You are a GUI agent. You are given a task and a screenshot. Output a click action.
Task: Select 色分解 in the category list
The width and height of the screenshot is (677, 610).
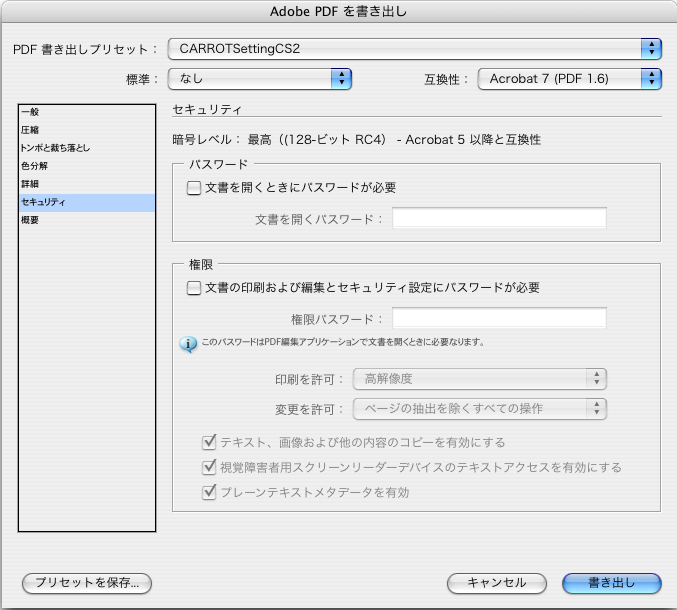tap(87, 166)
